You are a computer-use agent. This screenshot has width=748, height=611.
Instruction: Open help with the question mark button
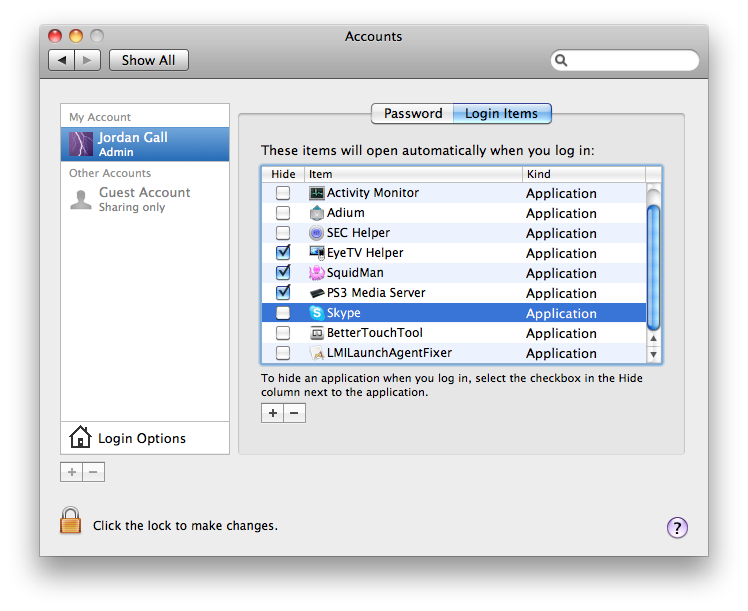click(x=677, y=528)
